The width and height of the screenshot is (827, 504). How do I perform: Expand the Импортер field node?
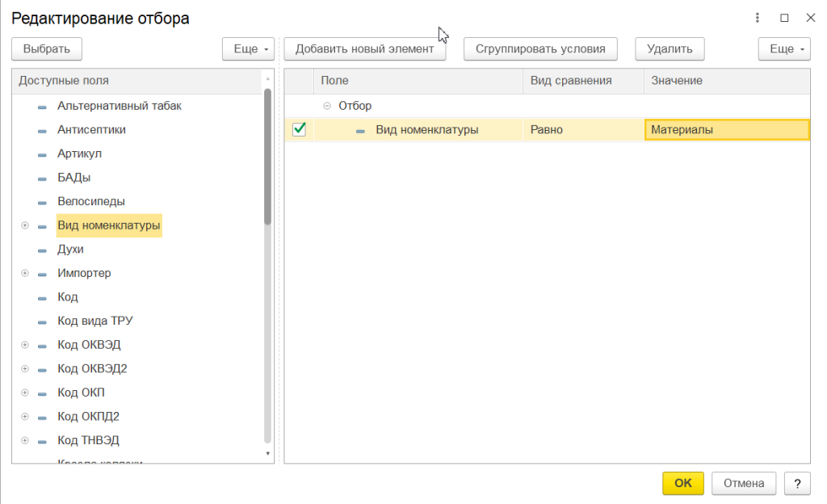point(25,273)
